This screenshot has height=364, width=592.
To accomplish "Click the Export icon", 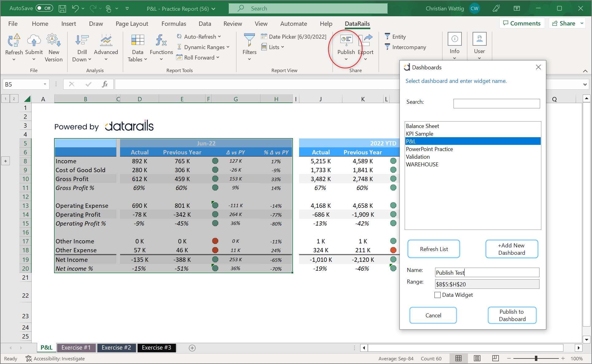I will pyautogui.click(x=365, y=40).
